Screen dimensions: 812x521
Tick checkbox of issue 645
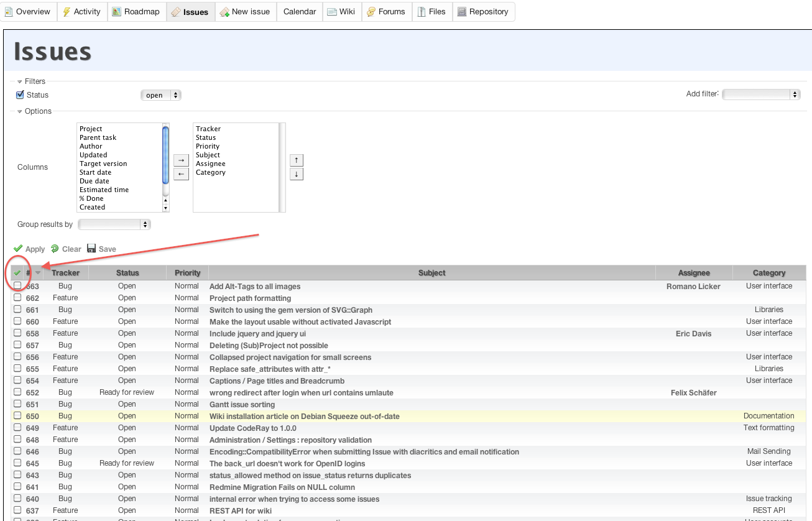(17, 463)
